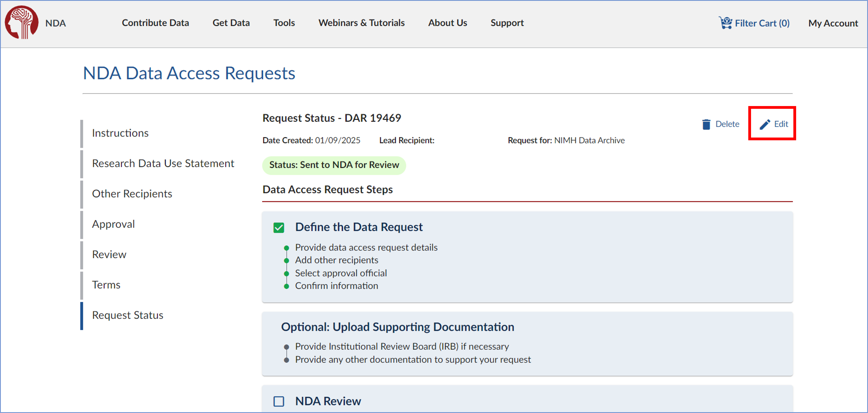Screen dimensions: 868x413
Task: Click Confirm information step
Action: pos(337,286)
